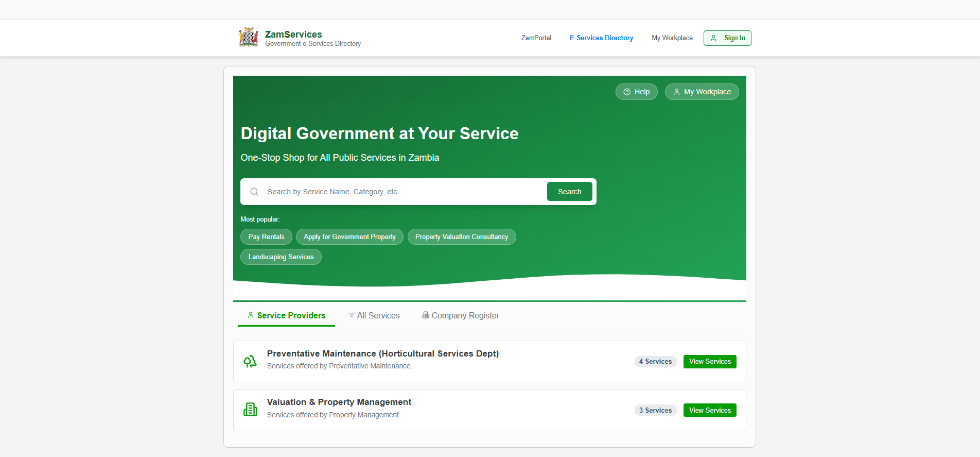The image size is (980, 457).
Task: Click the Zambia coat of arms logo
Action: [249, 38]
